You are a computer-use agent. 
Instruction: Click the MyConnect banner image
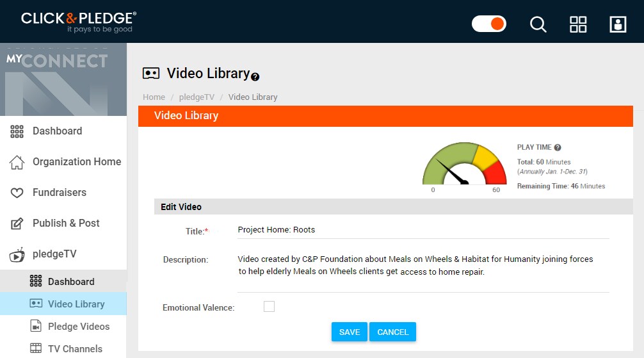(x=63, y=79)
